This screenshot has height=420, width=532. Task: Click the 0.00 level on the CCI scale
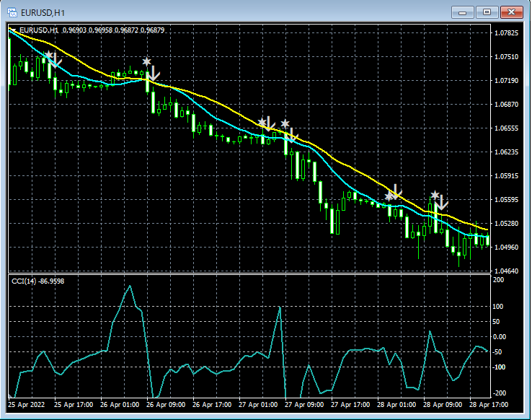coord(500,336)
